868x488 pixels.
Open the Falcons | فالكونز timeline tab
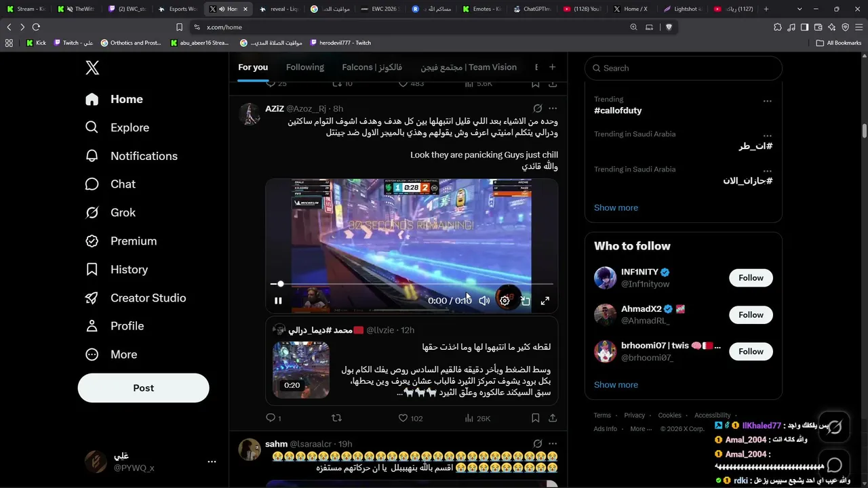(372, 67)
